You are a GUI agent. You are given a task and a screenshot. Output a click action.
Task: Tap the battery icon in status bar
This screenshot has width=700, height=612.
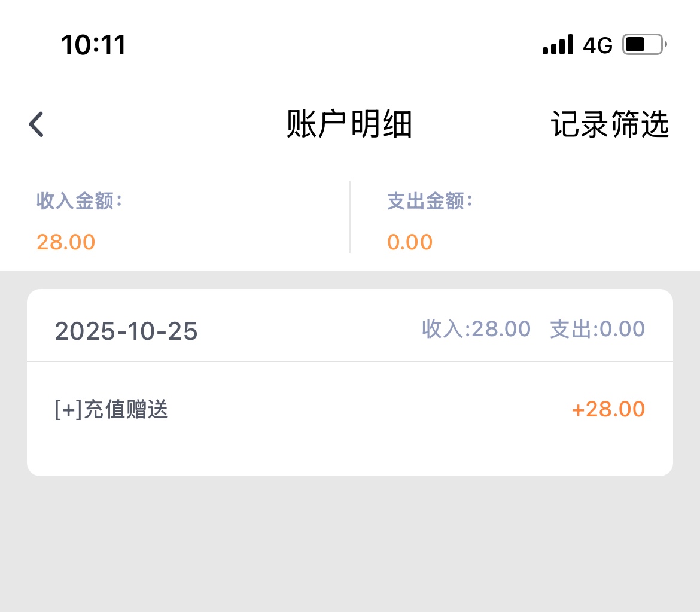pyautogui.click(x=644, y=45)
